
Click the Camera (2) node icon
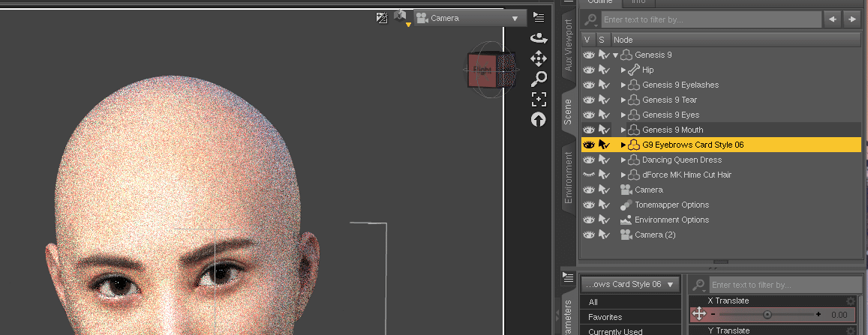[626, 235]
